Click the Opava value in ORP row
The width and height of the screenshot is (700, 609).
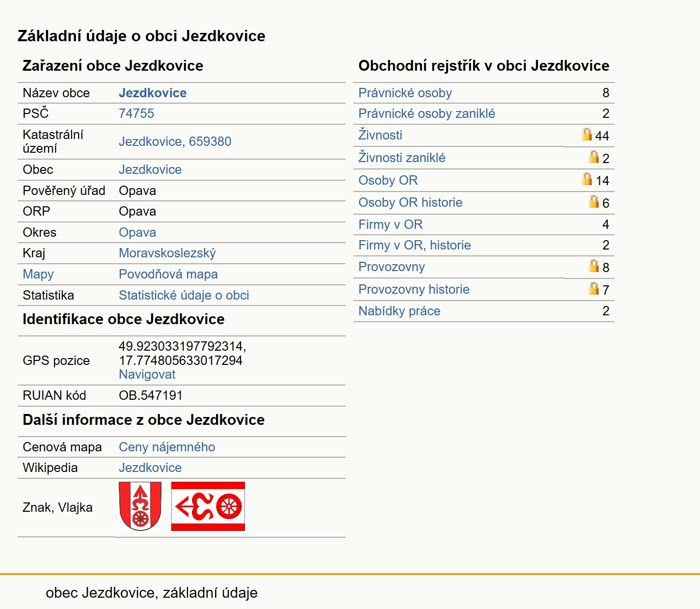click(x=137, y=211)
